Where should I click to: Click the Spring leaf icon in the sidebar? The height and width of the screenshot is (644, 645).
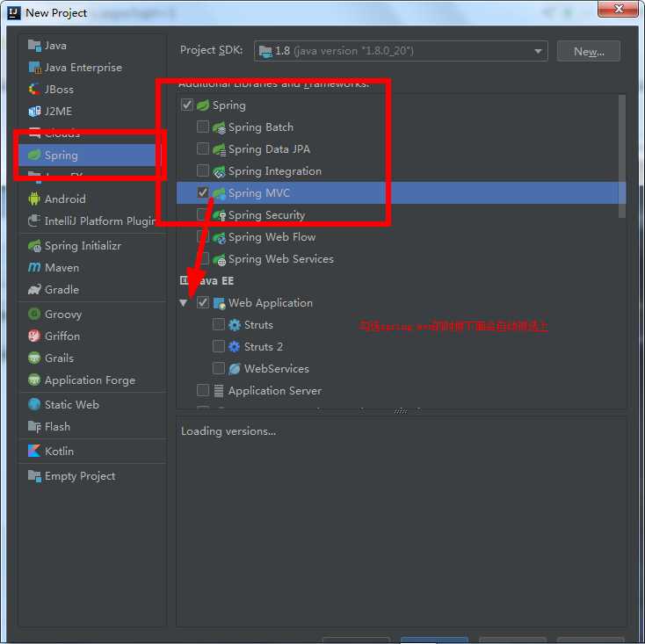34,155
